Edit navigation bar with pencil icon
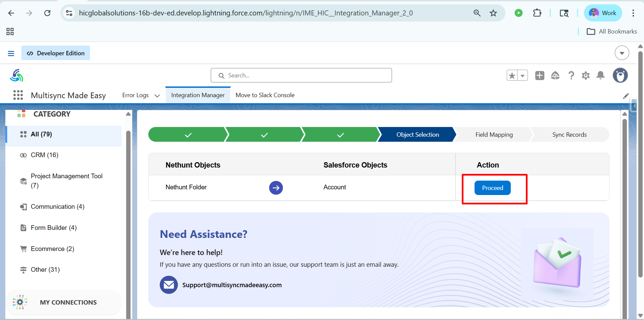The width and height of the screenshot is (644, 320). [626, 96]
